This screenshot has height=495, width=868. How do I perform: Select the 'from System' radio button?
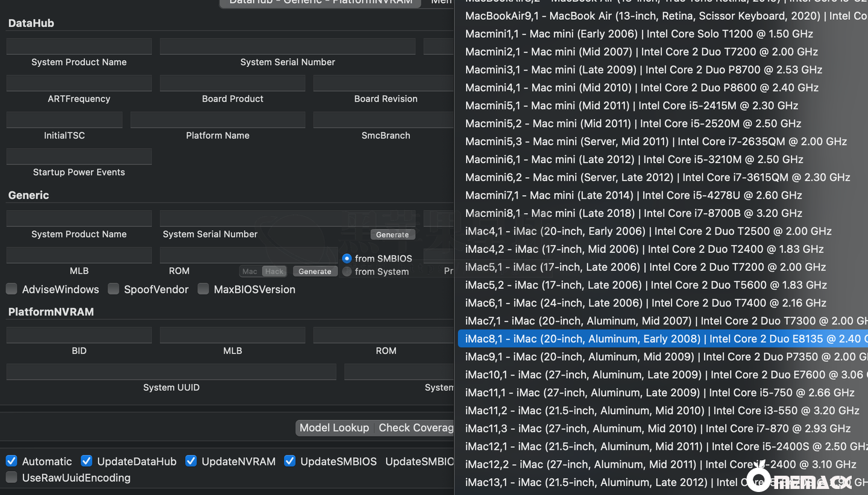pos(347,272)
